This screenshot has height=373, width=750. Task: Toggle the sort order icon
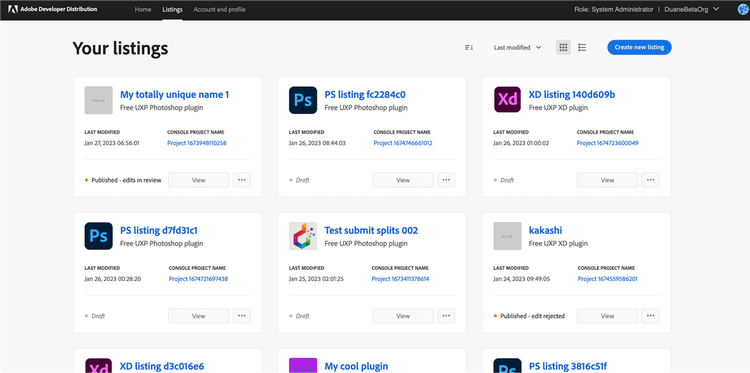coord(469,47)
